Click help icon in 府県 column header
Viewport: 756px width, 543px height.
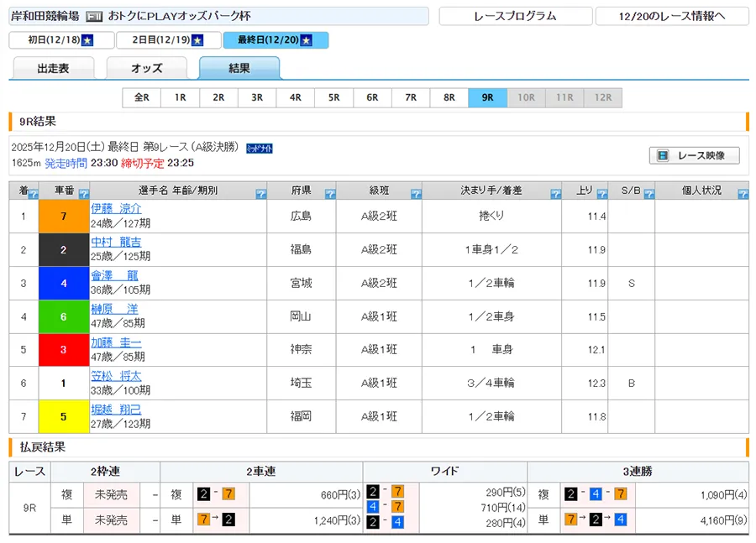click(329, 194)
